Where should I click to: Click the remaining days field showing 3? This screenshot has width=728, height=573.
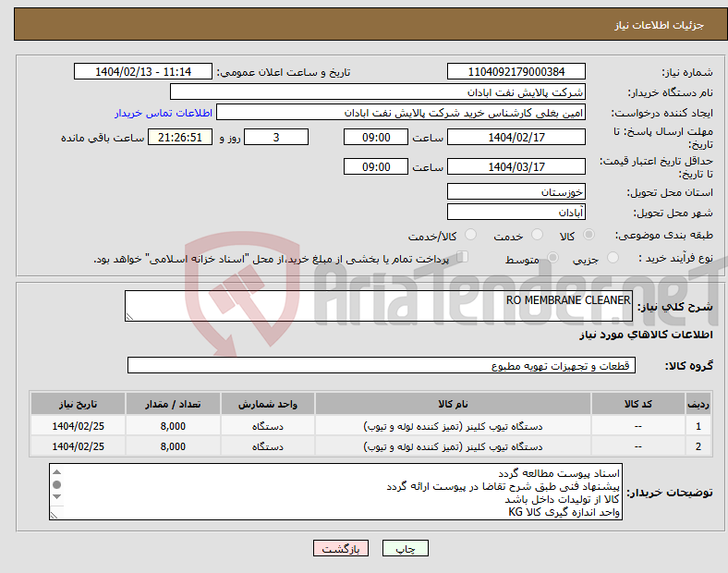[x=276, y=137]
